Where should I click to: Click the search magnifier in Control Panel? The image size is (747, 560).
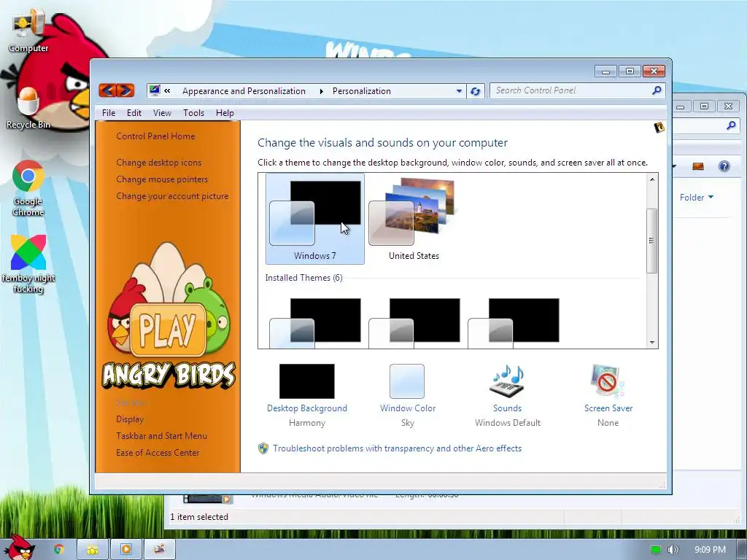[x=657, y=90]
